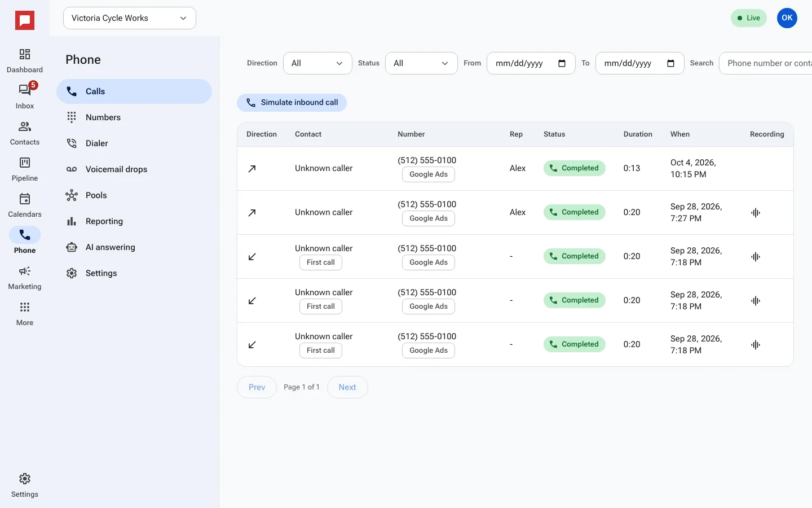Show More apps in the left rail
This screenshot has height=508, width=812.
point(25,314)
